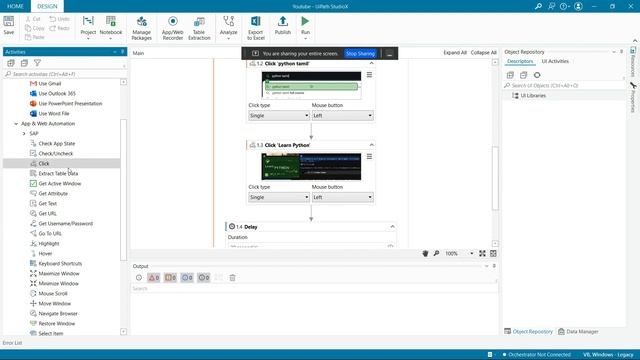Run the workflow
The image size is (640, 360).
point(305,27)
